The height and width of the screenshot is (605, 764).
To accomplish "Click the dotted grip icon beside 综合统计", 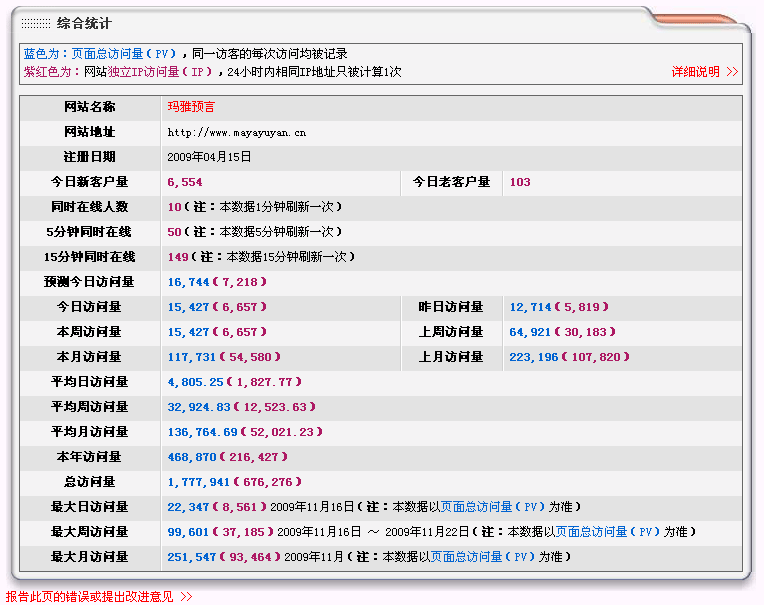I will [x=35, y=23].
